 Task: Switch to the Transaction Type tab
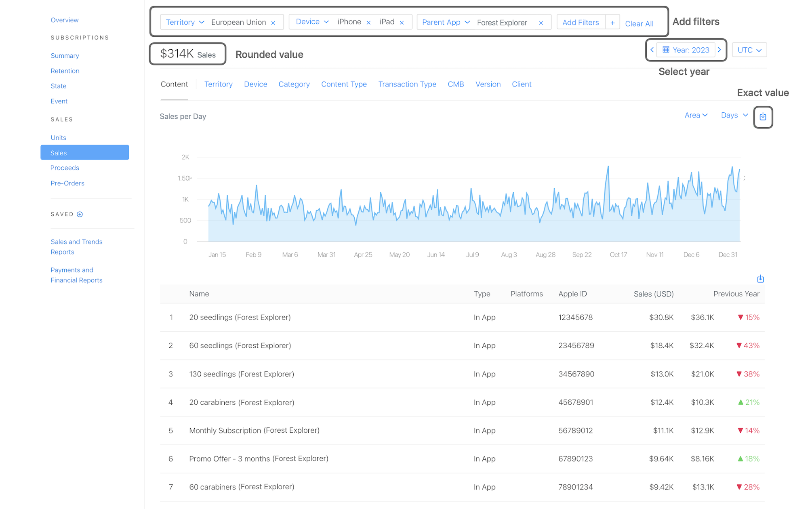point(407,84)
